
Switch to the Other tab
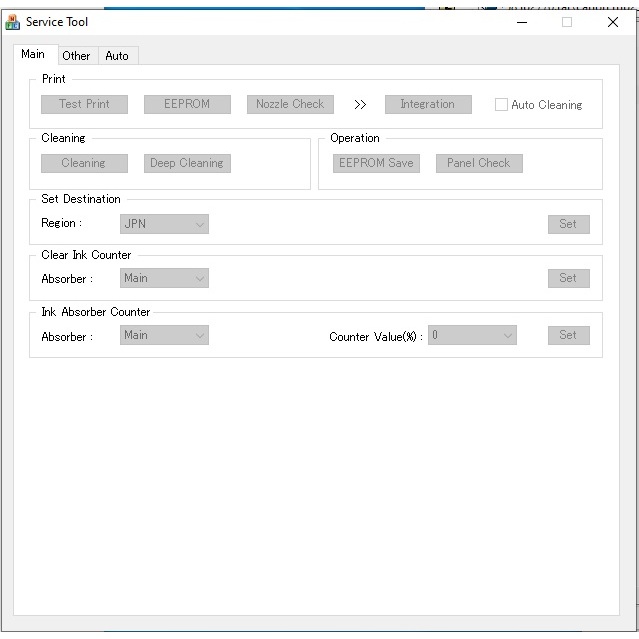76,56
